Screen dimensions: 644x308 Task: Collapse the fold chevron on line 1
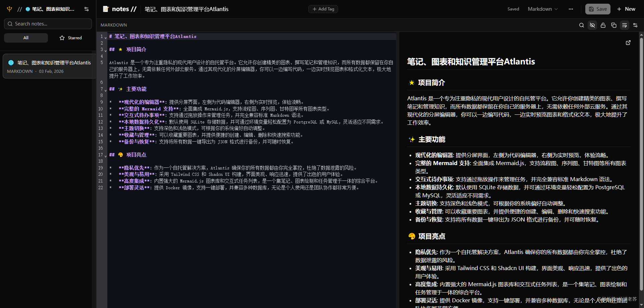pyautogui.click(x=106, y=38)
